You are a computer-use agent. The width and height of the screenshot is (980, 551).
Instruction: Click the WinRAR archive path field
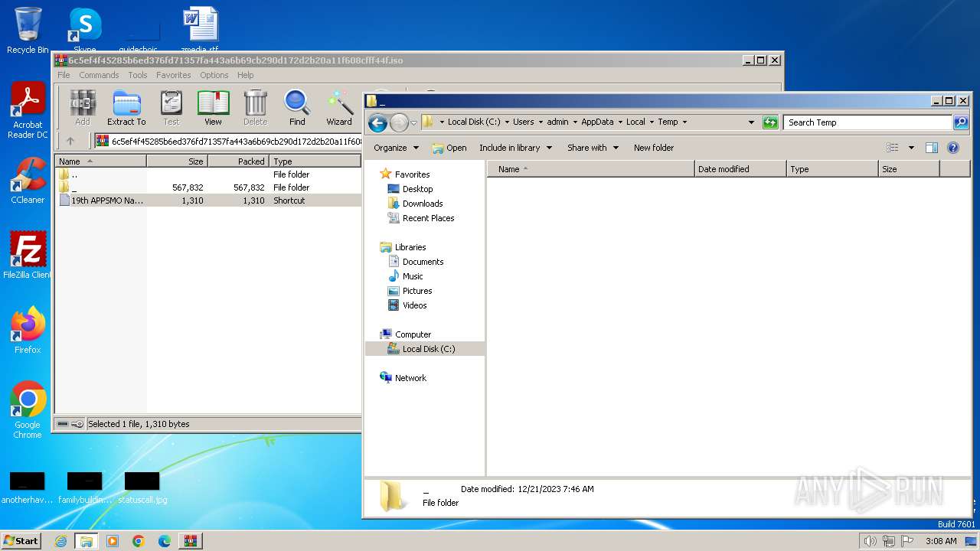coord(227,142)
